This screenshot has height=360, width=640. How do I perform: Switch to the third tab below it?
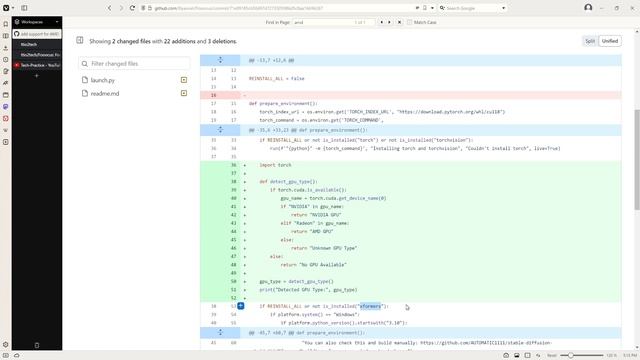tap(37, 54)
